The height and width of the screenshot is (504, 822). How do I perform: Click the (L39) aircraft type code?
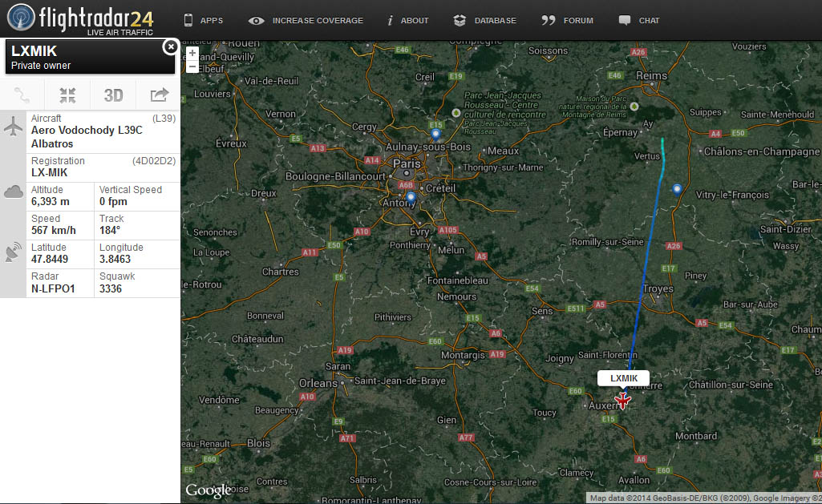click(x=164, y=119)
